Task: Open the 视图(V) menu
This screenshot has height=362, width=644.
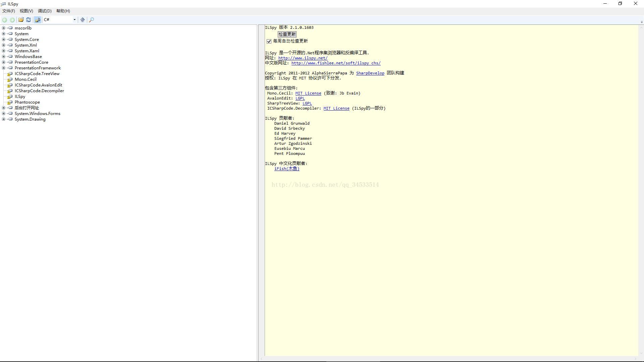Action: [26, 11]
